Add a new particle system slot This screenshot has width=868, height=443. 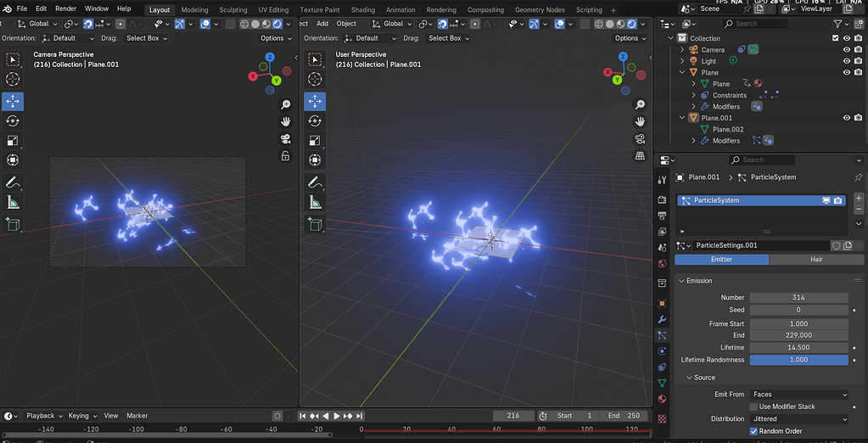pyautogui.click(x=859, y=198)
